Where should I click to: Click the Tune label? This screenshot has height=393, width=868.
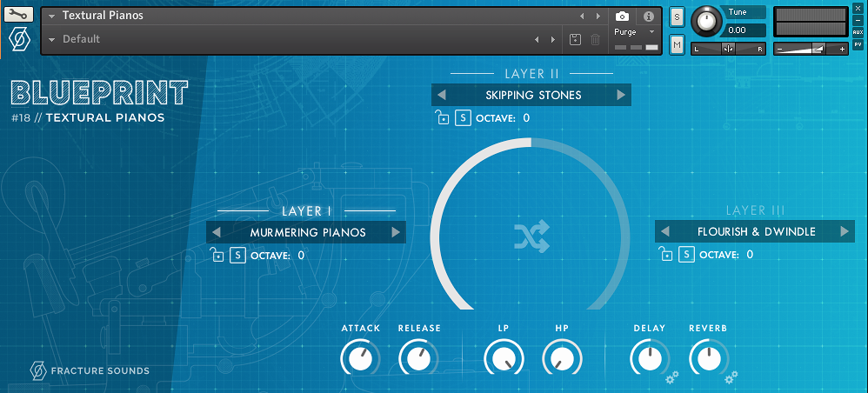click(x=738, y=12)
